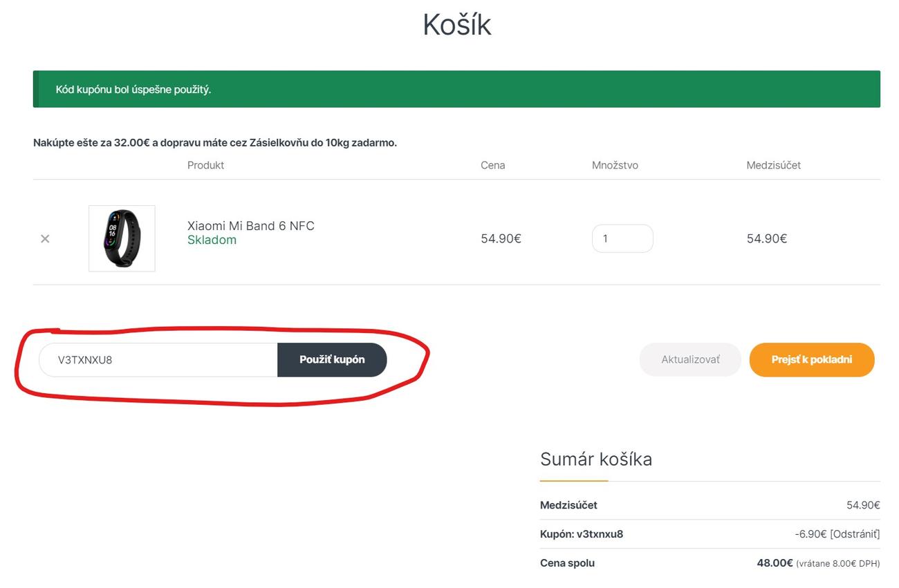Focus the quantity field showing 1
This screenshot has height=588, width=899.
[622, 238]
